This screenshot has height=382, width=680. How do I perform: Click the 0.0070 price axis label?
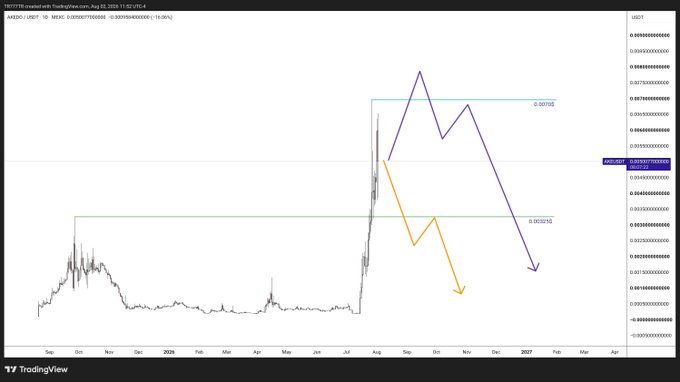click(649, 98)
